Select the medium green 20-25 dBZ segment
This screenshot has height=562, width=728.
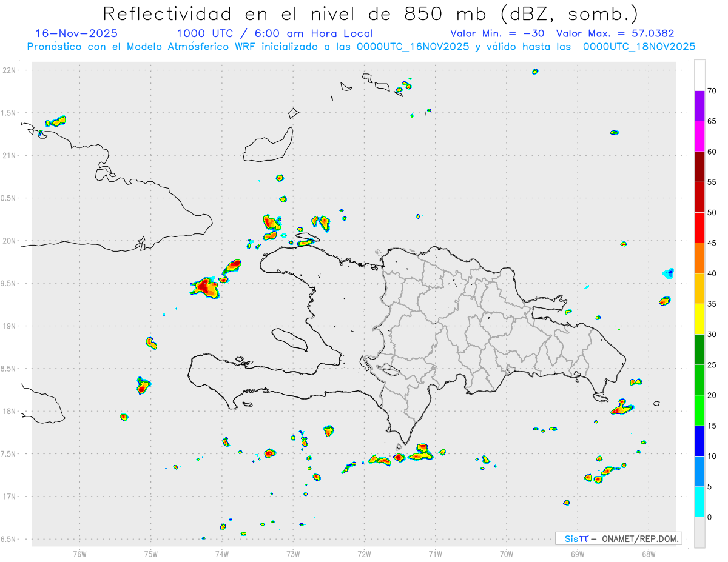pos(699,380)
